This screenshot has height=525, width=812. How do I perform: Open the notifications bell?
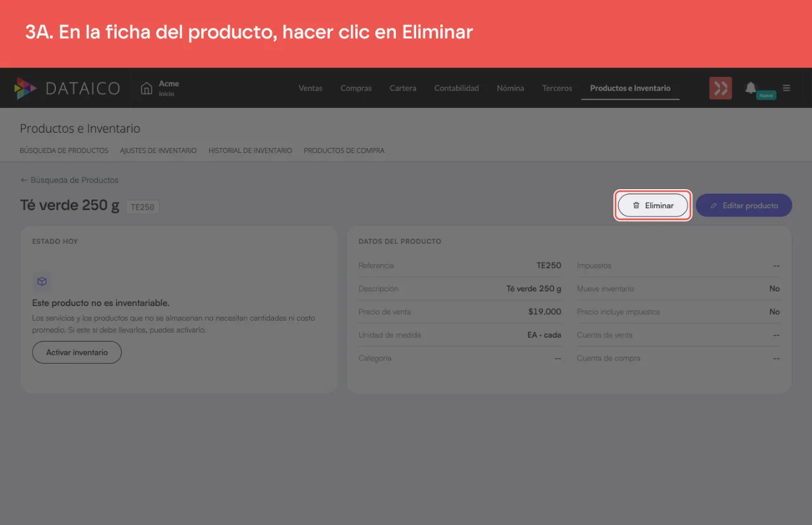click(x=751, y=88)
